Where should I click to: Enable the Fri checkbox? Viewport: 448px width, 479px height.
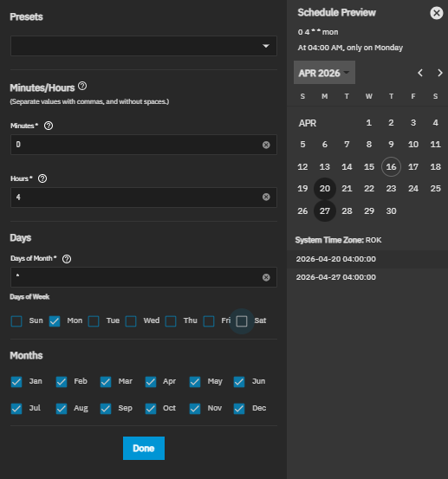[x=209, y=321]
